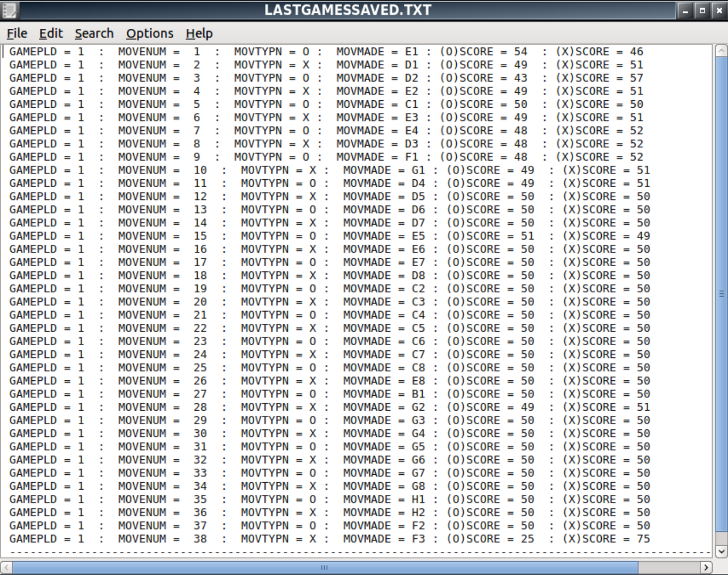This screenshot has width=728, height=575.
Task: Click (O)SCORE value 51 in move 15
Action: coord(528,236)
